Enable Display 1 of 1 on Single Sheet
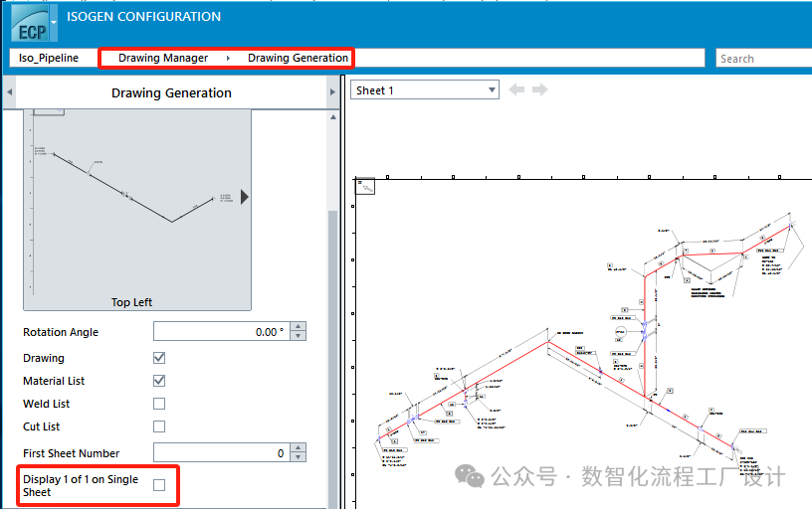Screen dimensions: 812x509 pyautogui.click(x=159, y=485)
